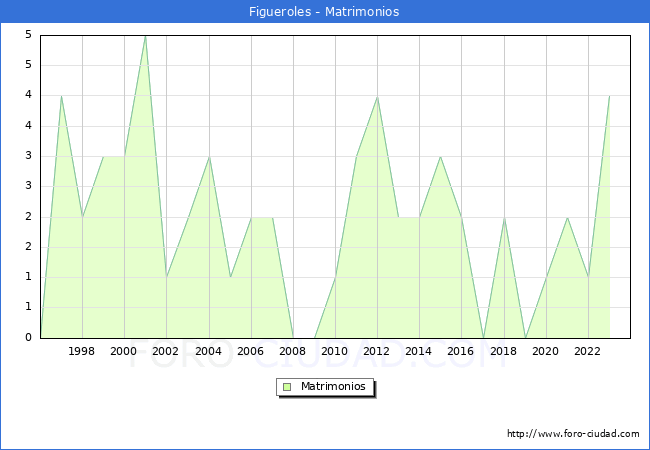
Task: Click the 2022 x-axis label
Action: tap(587, 351)
